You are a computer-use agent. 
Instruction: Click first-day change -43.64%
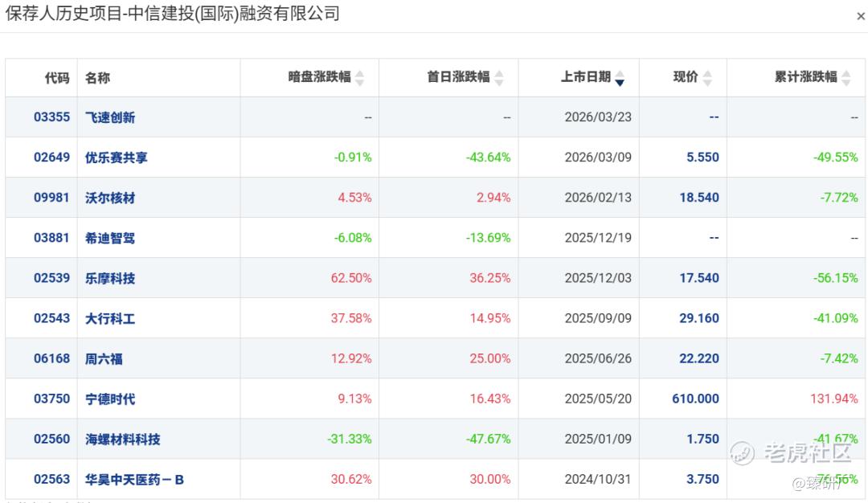(x=489, y=157)
